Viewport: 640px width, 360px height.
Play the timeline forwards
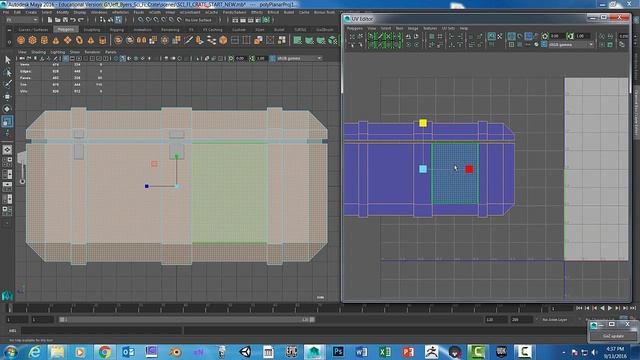click(610, 308)
